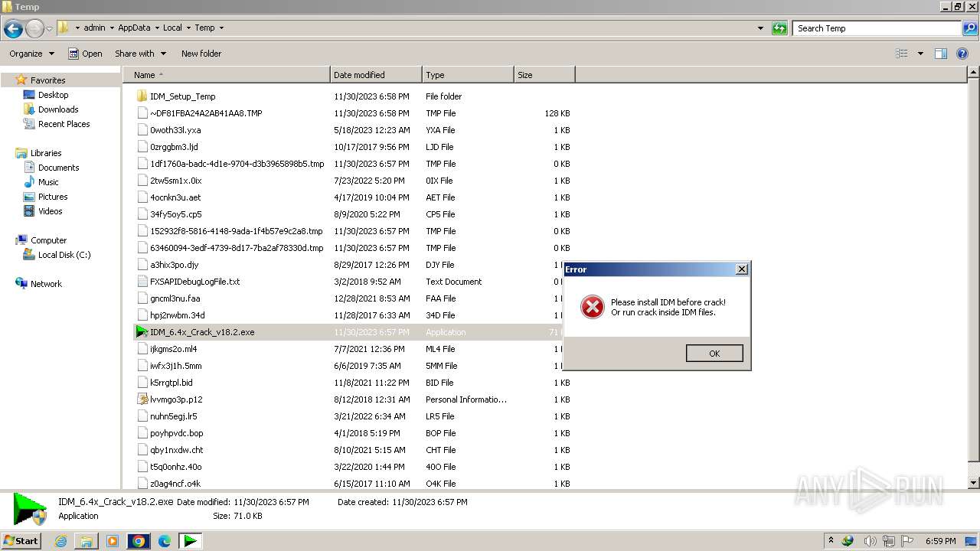Launch Google Chrome from taskbar
Image resolution: width=980 pixels, height=551 pixels.
(139, 541)
